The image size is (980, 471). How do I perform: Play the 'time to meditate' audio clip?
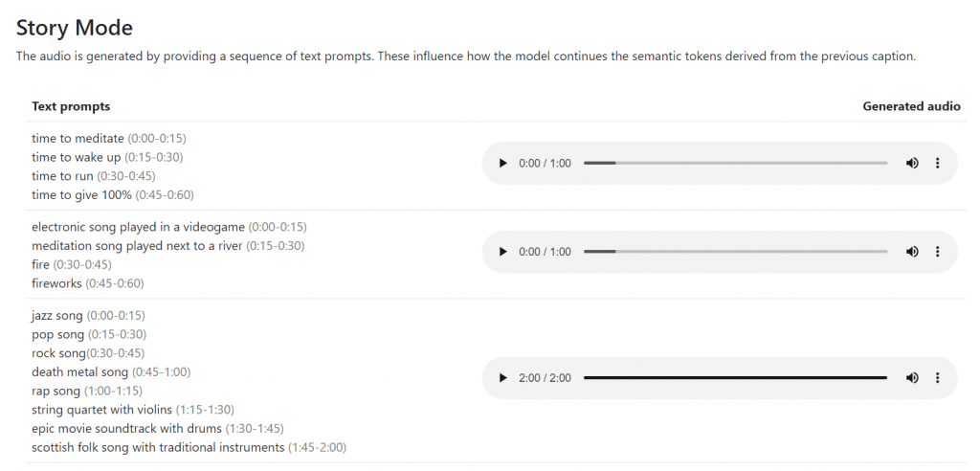tap(502, 164)
